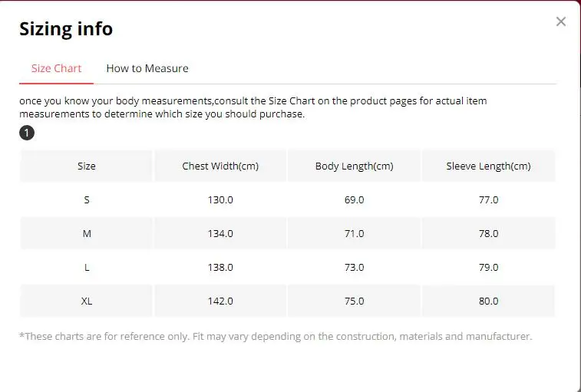The image size is (581, 392).
Task: Click the Body Length(cm) column header
Action: pos(355,166)
